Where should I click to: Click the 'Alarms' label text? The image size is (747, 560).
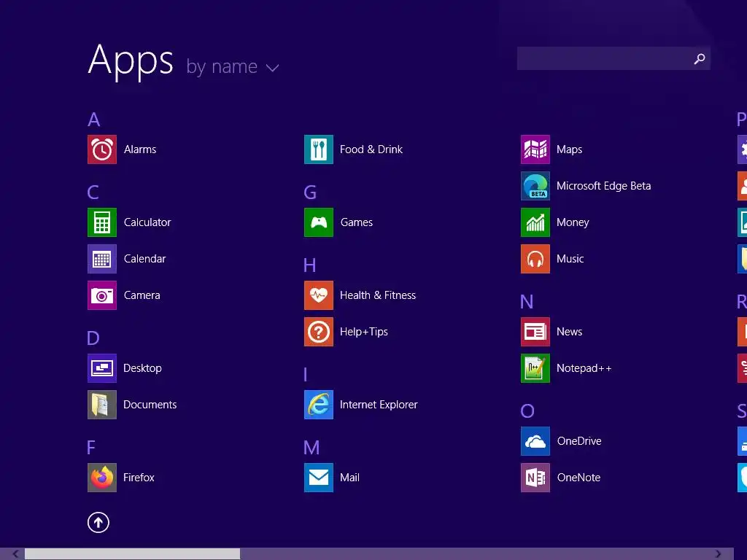pyautogui.click(x=140, y=149)
